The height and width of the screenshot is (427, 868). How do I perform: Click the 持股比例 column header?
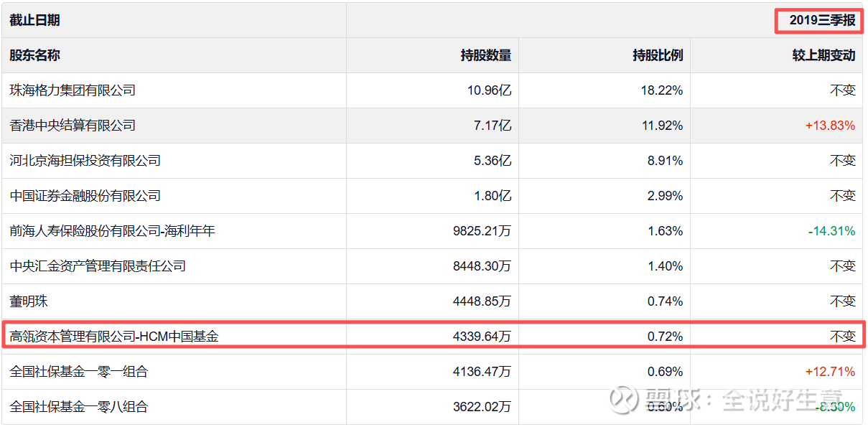(x=658, y=55)
